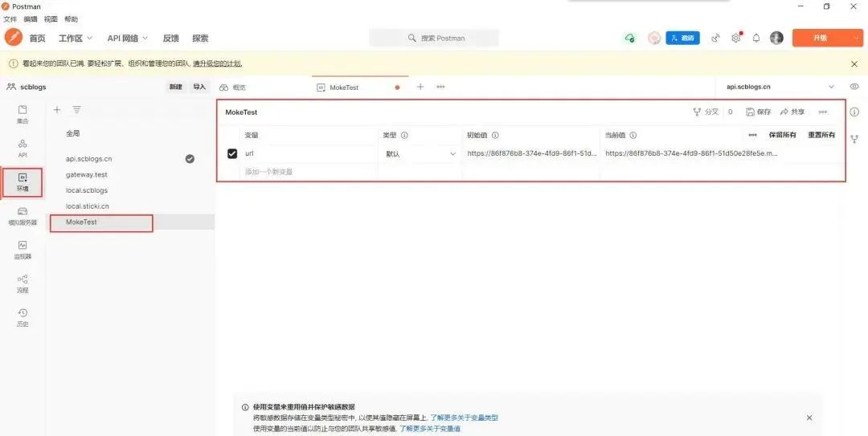This screenshot has height=436, width=868.
Task: Click the Share button for MokeTest
Action: [792, 112]
